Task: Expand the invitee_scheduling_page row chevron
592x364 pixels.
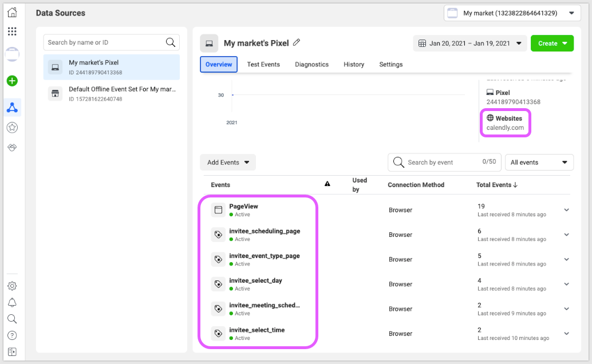Action: click(566, 235)
